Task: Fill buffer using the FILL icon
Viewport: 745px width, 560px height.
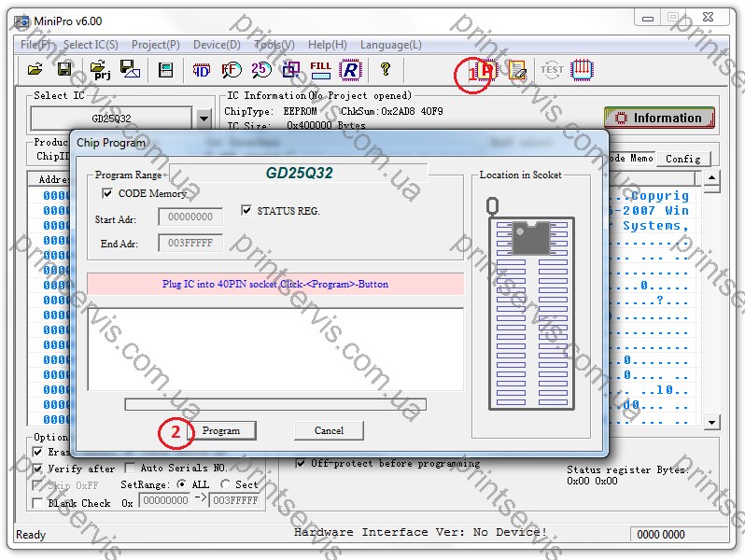Action: coord(320,70)
